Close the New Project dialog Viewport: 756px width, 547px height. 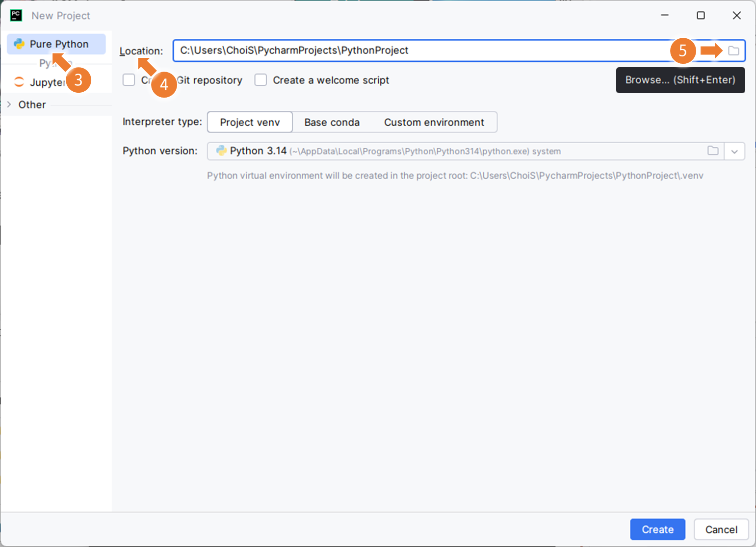tap(736, 15)
